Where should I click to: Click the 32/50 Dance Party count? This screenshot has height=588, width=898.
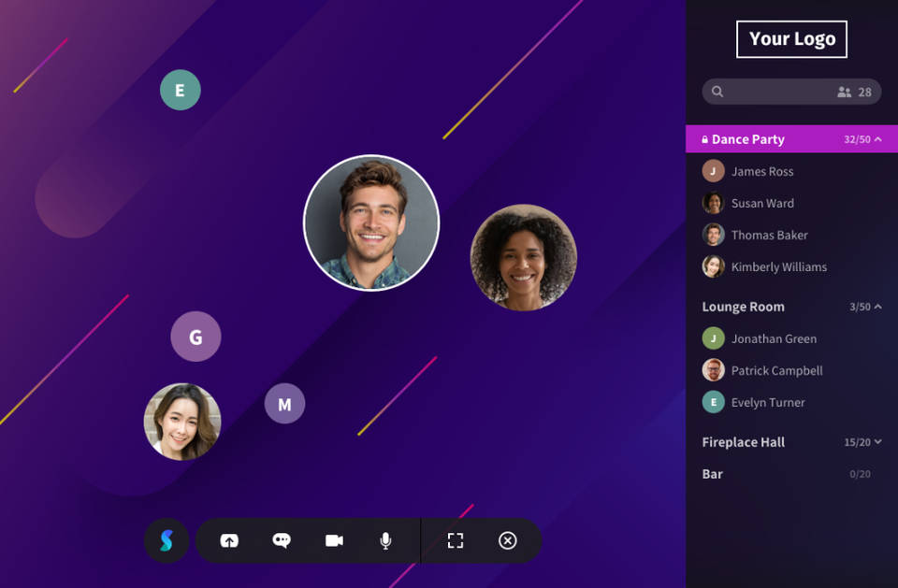pos(857,139)
